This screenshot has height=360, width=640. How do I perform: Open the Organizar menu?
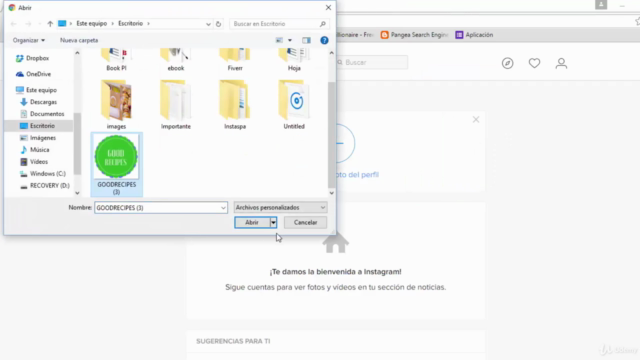click(29, 40)
